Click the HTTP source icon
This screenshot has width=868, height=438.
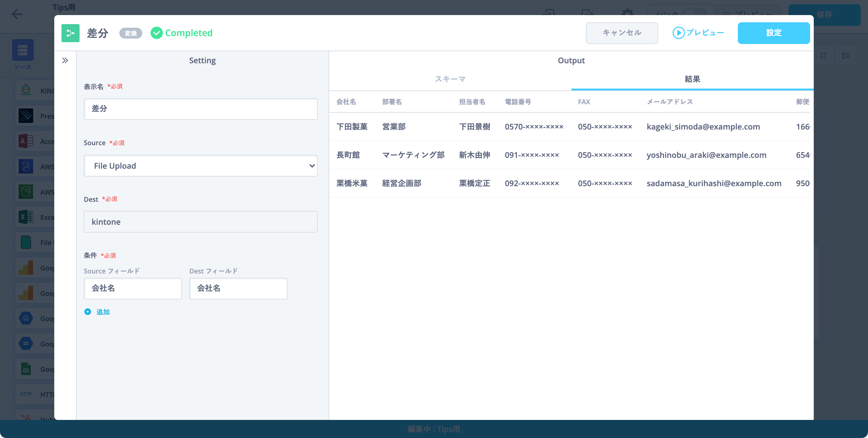tap(26, 394)
